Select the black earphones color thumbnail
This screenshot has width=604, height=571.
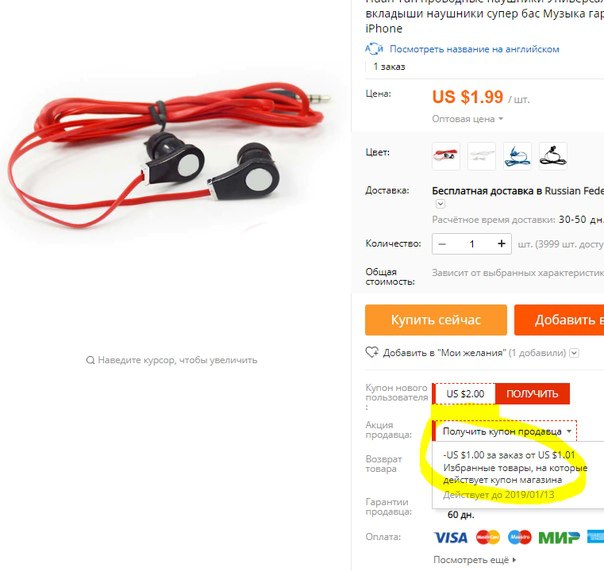point(553,156)
